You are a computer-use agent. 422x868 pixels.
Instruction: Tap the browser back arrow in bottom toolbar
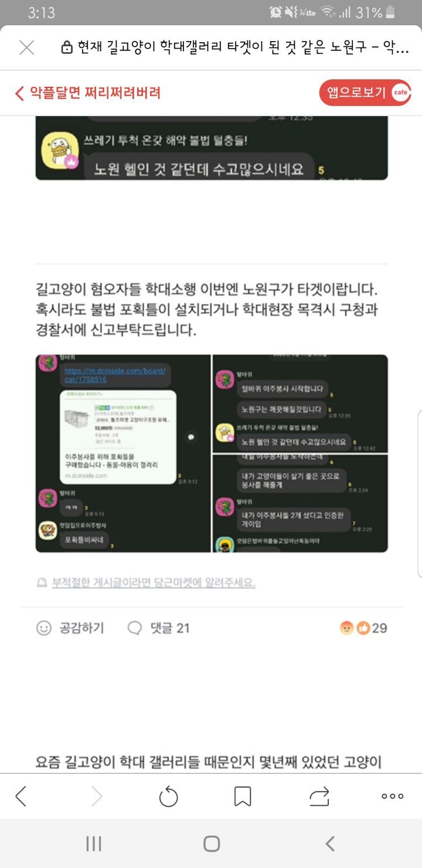tap(21, 796)
